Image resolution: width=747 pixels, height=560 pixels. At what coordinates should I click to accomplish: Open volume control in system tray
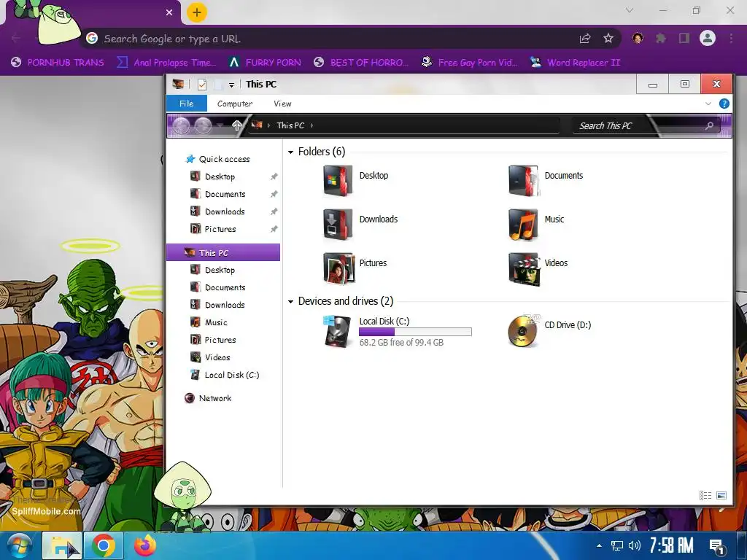click(635, 545)
